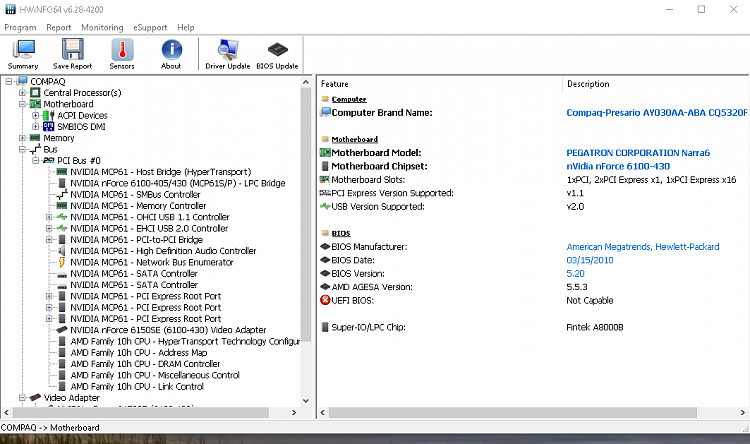Open the Sensors thermometer icon
Image resolution: width=750 pixels, height=444 pixels.
click(x=122, y=49)
